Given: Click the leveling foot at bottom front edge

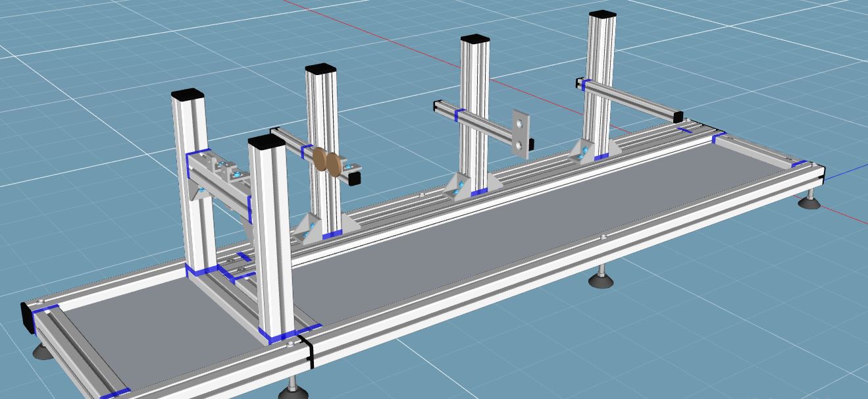Looking at the screenshot, I should point(293,391).
